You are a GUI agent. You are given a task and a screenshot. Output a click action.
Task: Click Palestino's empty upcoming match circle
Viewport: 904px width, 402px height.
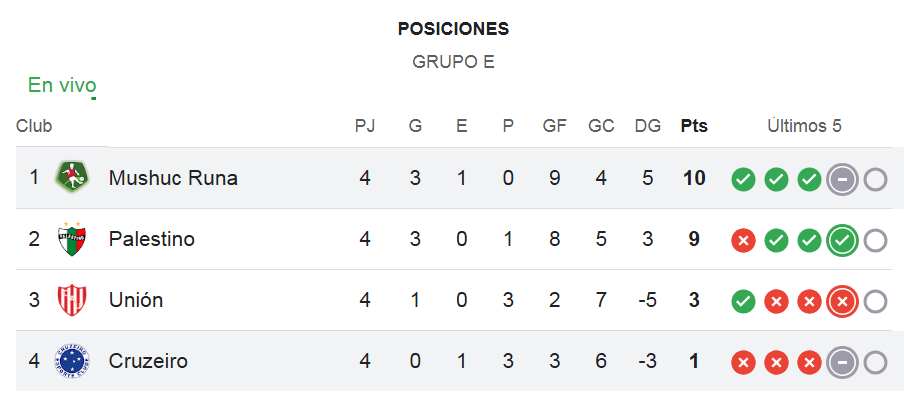click(875, 241)
